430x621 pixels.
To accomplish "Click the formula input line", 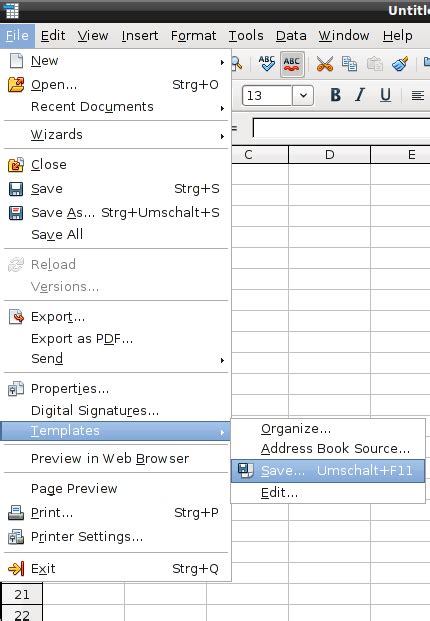I will (x=341, y=128).
